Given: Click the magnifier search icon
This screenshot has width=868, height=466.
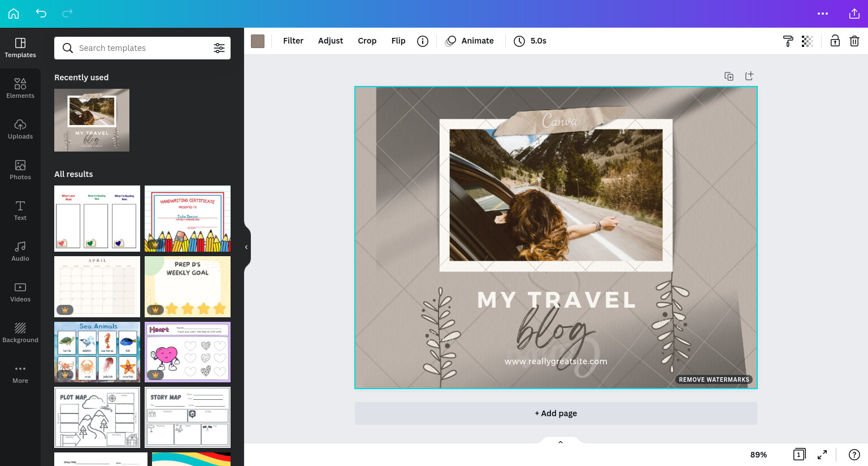Looking at the screenshot, I should pyautogui.click(x=68, y=48).
